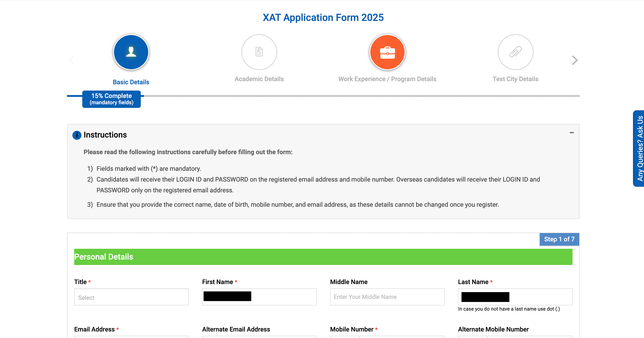Go to Test City Details step label
The image size is (644, 338).
515,79
